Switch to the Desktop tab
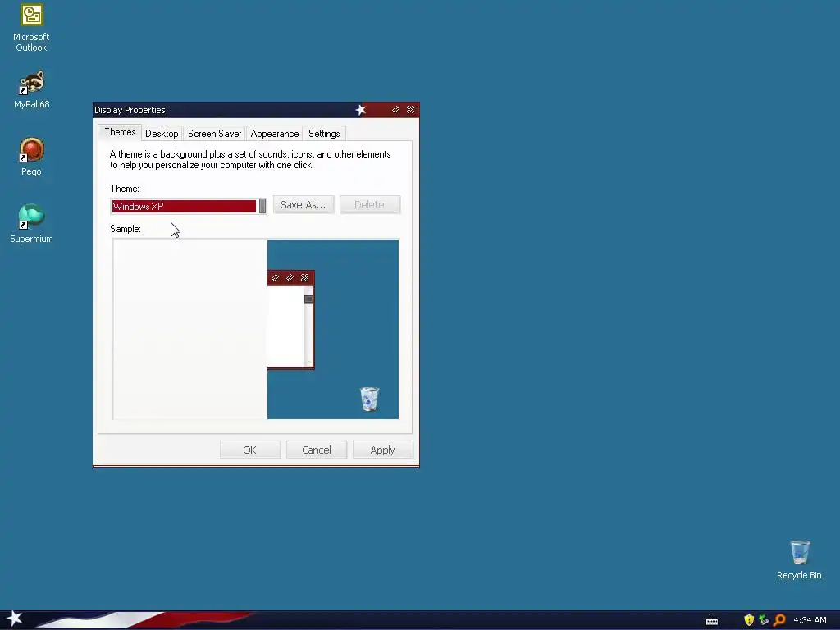 coord(162,134)
